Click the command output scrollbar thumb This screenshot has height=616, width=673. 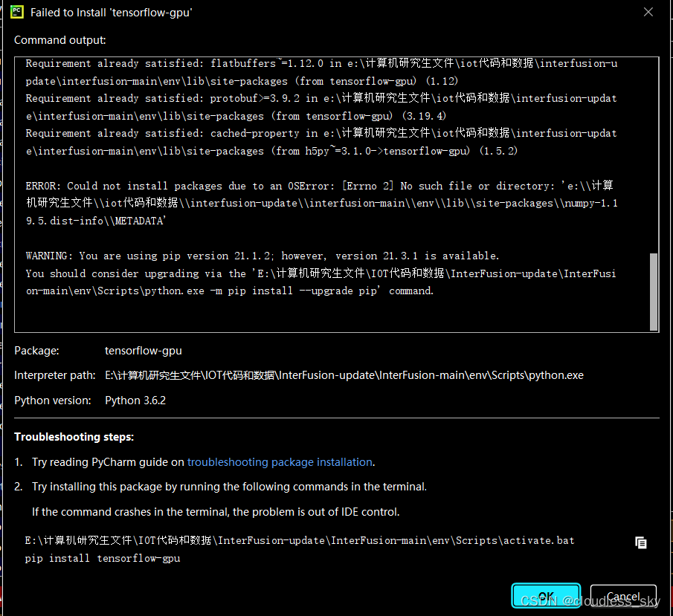pyautogui.click(x=654, y=292)
